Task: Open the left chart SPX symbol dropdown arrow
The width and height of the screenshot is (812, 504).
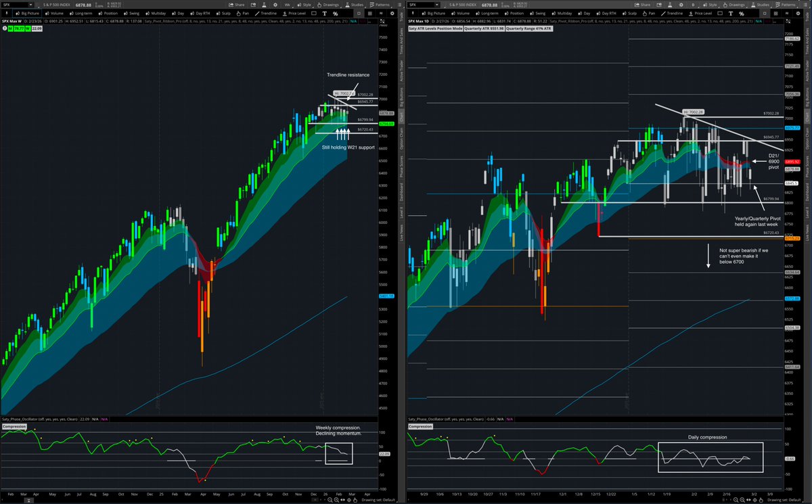Action: pyautogui.click(x=30, y=5)
